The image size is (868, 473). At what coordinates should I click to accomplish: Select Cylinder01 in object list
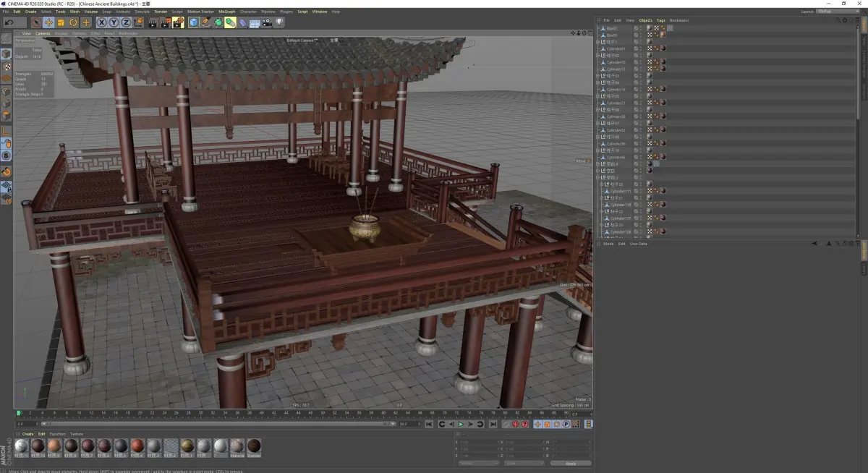[x=616, y=48]
